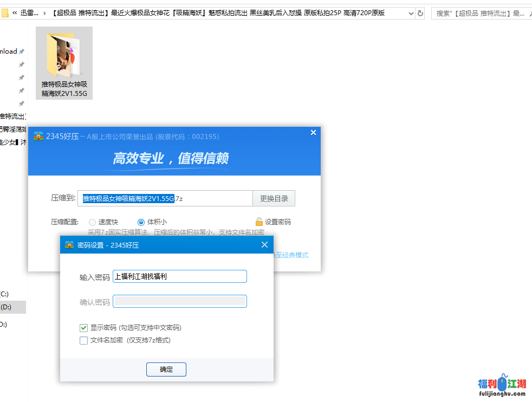Image resolution: width=532 pixels, height=402 pixels.
Task: Click the yellow folder icon at the top left
Action: (x=5, y=12)
